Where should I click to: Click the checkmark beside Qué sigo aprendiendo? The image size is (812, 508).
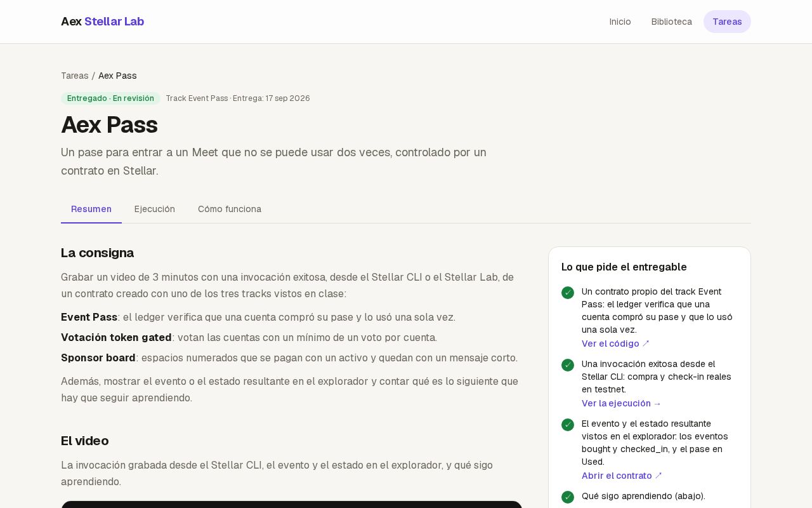[x=568, y=497]
